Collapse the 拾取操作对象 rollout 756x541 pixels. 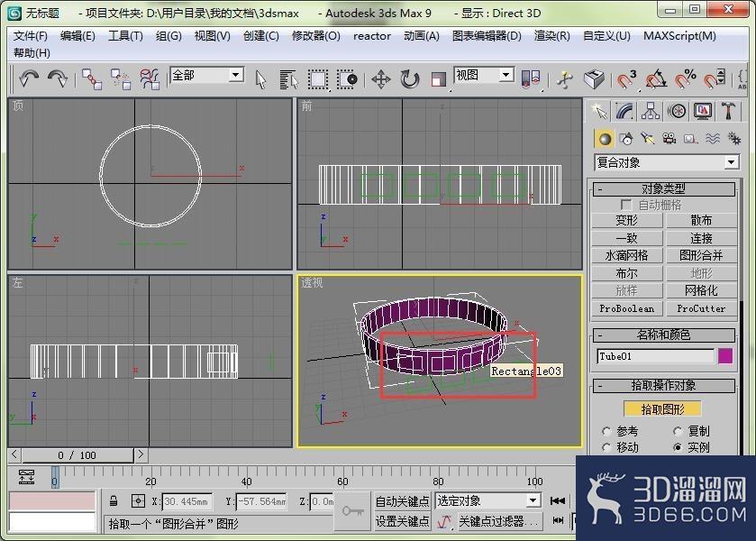click(664, 385)
